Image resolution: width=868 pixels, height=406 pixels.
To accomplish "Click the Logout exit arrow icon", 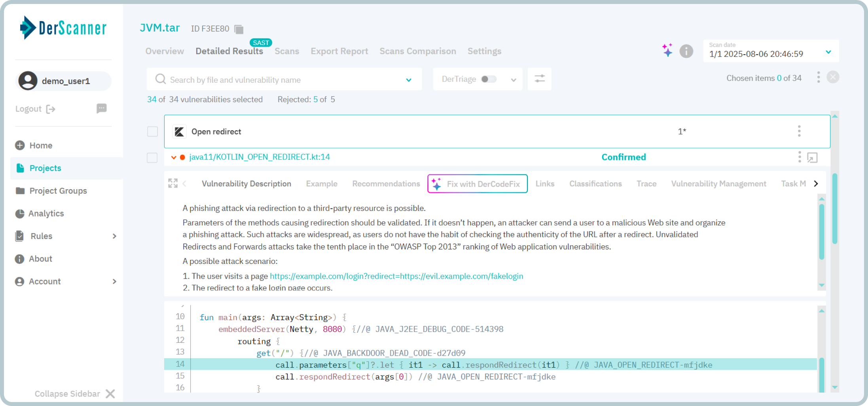I will [x=51, y=109].
